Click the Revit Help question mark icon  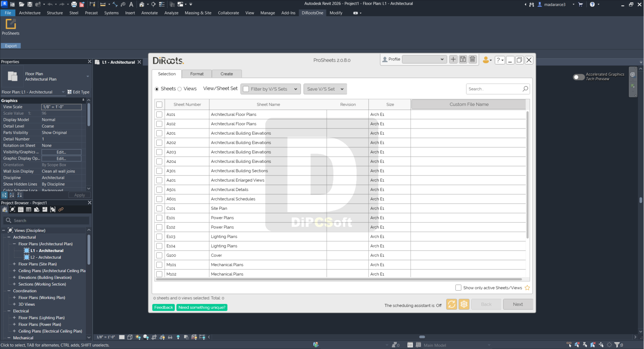point(592,4)
